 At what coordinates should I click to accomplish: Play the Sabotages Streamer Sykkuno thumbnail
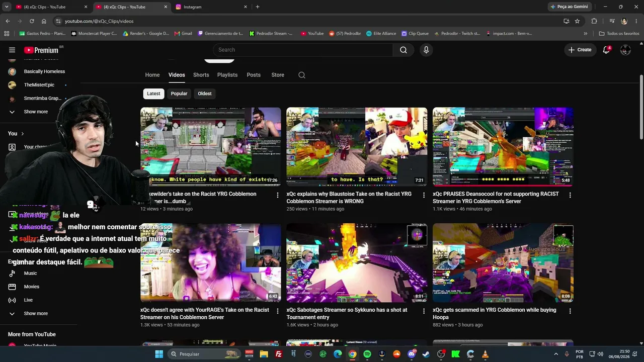tap(357, 263)
